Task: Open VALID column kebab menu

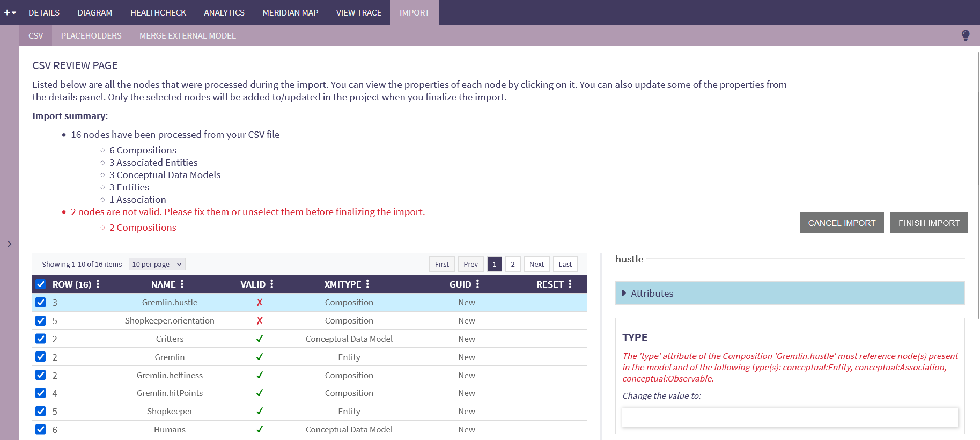Action: pos(272,284)
